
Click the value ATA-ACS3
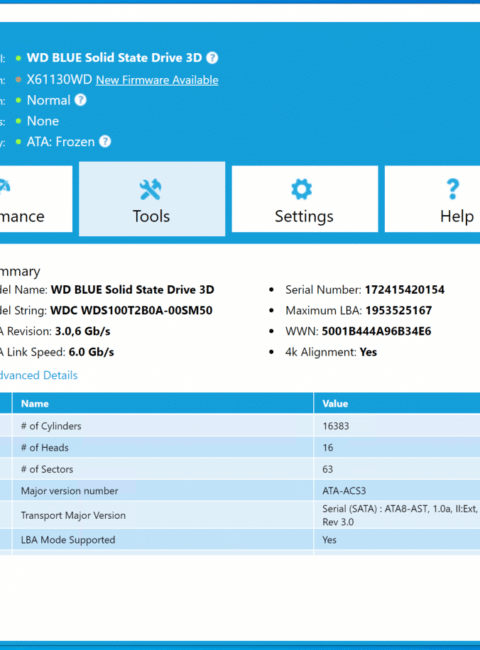point(344,490)
